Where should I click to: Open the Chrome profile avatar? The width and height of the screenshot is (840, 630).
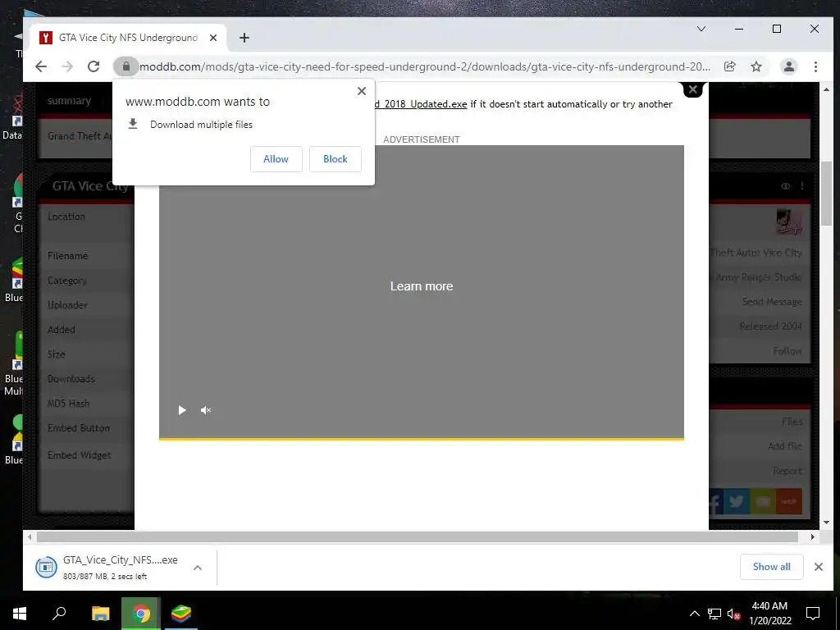tap(788, 66)
